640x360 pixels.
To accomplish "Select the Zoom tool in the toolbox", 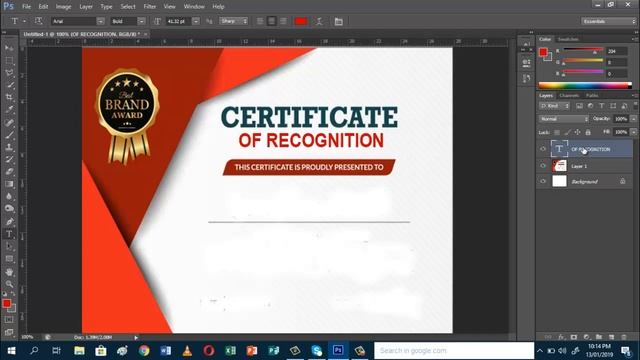I will (x=9, y=284).
